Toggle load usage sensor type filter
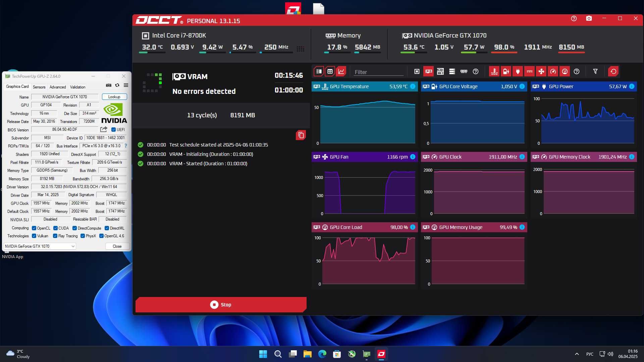Screen dimensions: 644x362 tap(565, 71)
